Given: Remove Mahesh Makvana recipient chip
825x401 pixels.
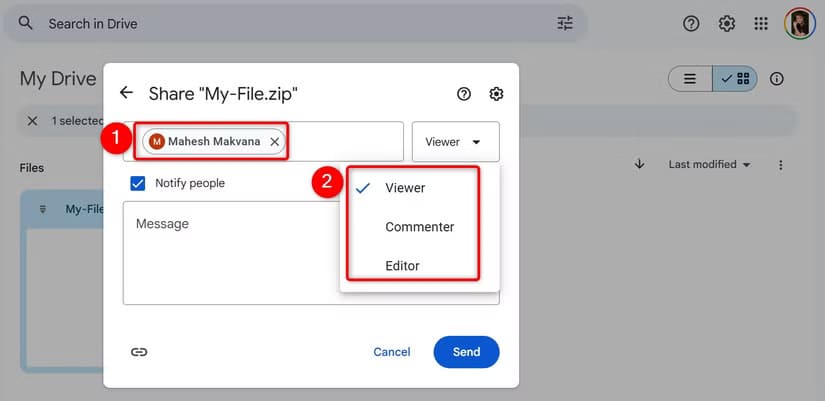Looking at the screenshot, I should 274,142.
